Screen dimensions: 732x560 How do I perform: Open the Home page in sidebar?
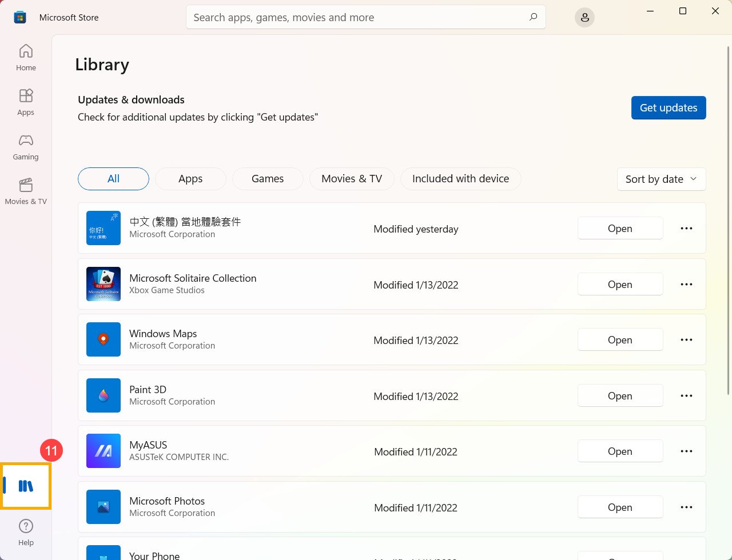[x=26, y=58]
